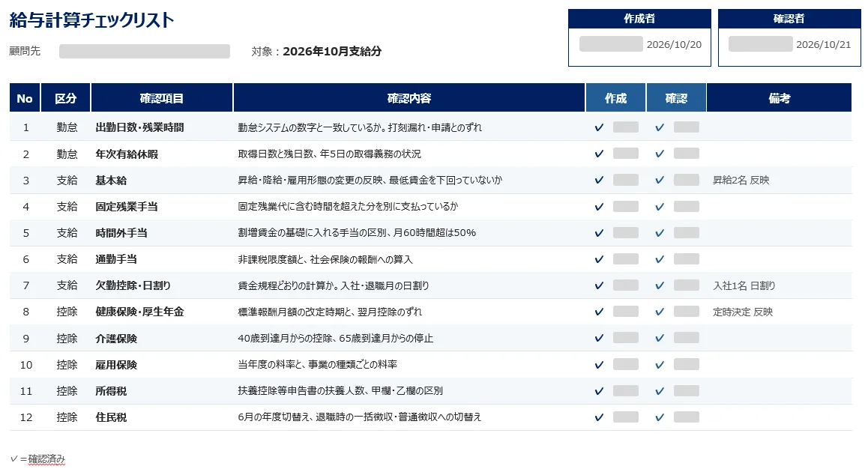868x475 pixels.
Task: Click 確認 checkmark for 時間外手当
Action: [x=660, y=233]
